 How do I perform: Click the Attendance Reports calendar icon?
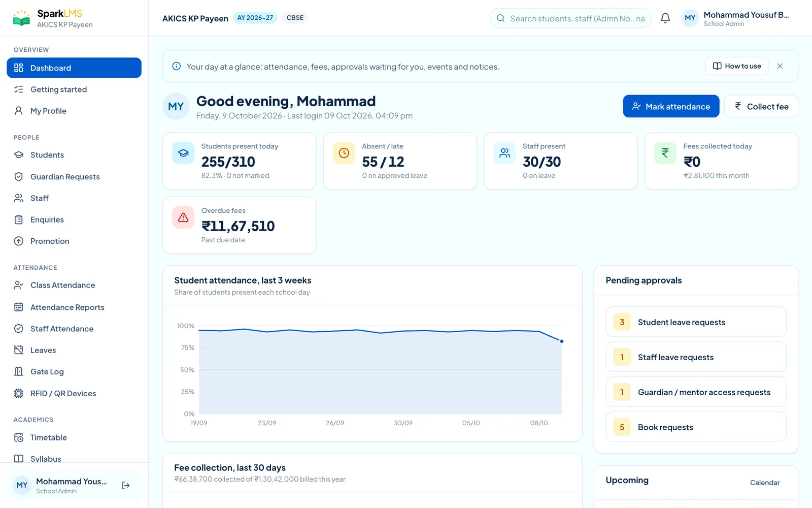tap(19, 307)
